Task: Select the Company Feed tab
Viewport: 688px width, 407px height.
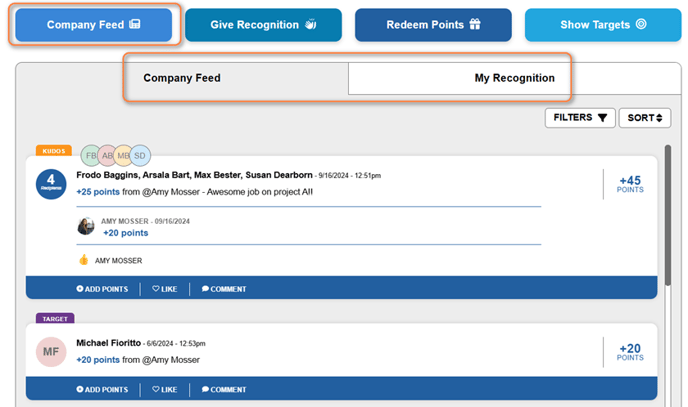Action: 182,77
